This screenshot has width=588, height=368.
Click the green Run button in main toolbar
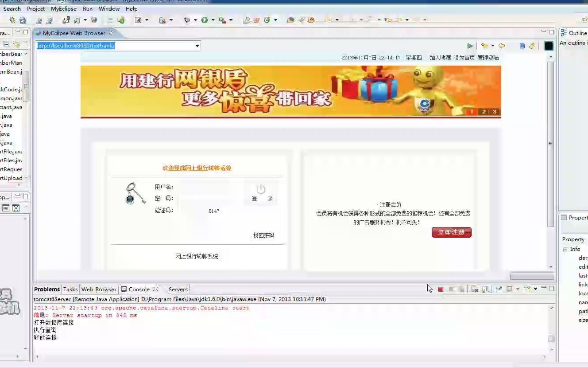pos(204,20)
